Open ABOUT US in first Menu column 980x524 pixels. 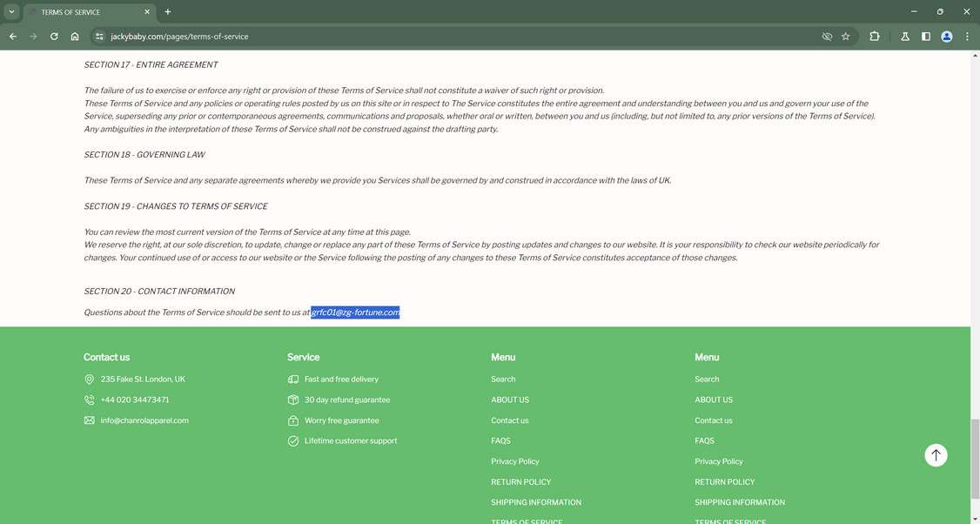pos(510,400)
